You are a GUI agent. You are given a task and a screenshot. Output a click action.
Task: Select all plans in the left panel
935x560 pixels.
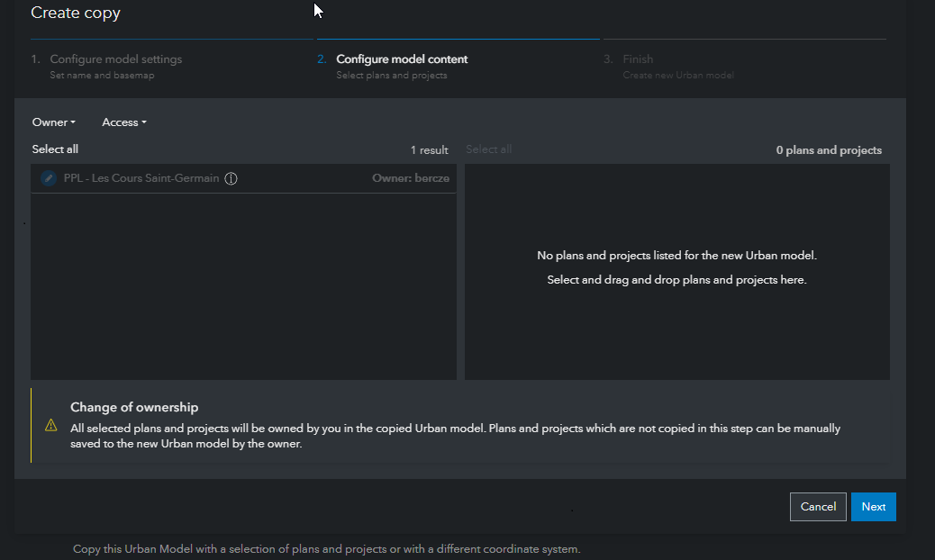pos(55,149)
